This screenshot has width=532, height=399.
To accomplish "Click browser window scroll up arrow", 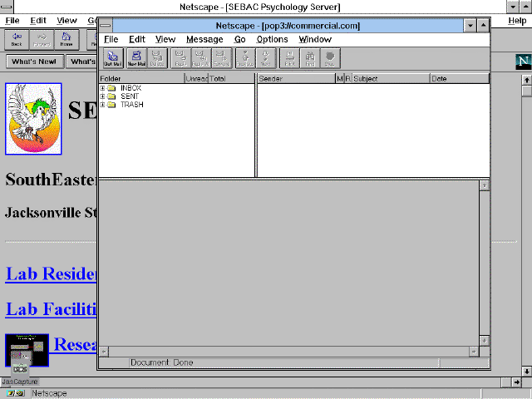I will point(526,80).
